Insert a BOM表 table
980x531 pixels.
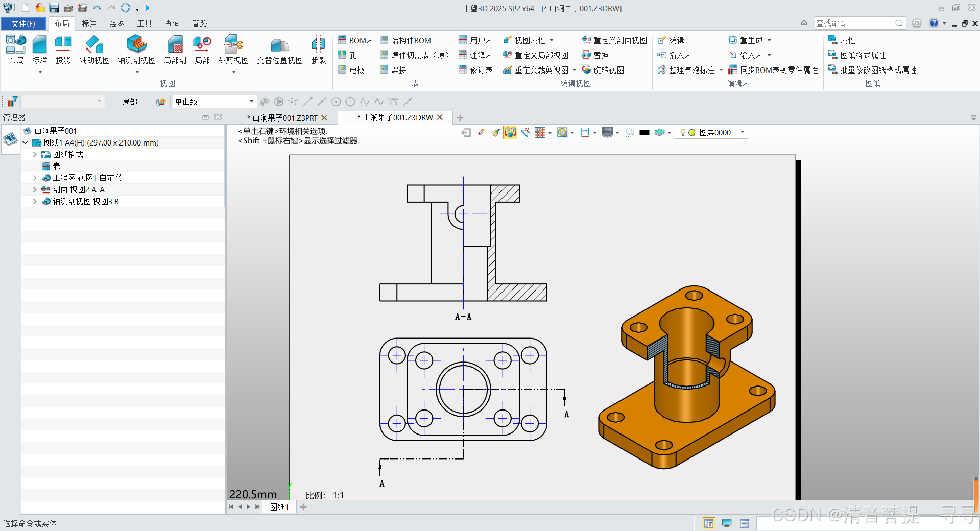click(x=355, y=40)
